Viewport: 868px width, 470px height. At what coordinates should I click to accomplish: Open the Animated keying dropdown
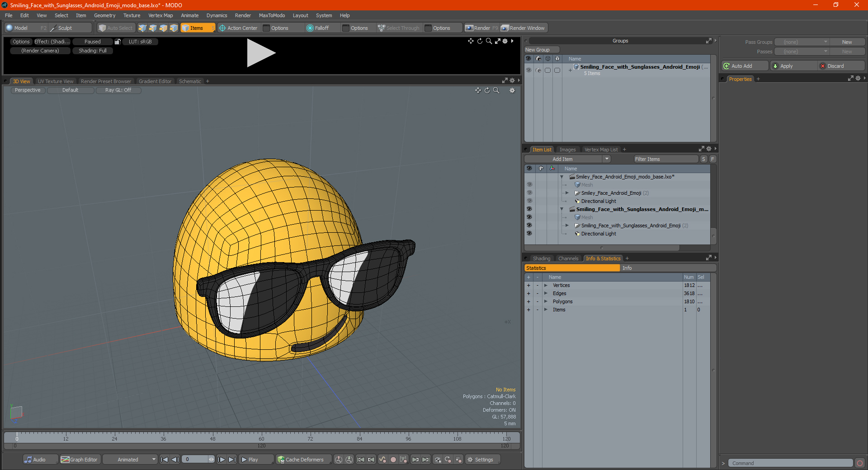point(130,460)
